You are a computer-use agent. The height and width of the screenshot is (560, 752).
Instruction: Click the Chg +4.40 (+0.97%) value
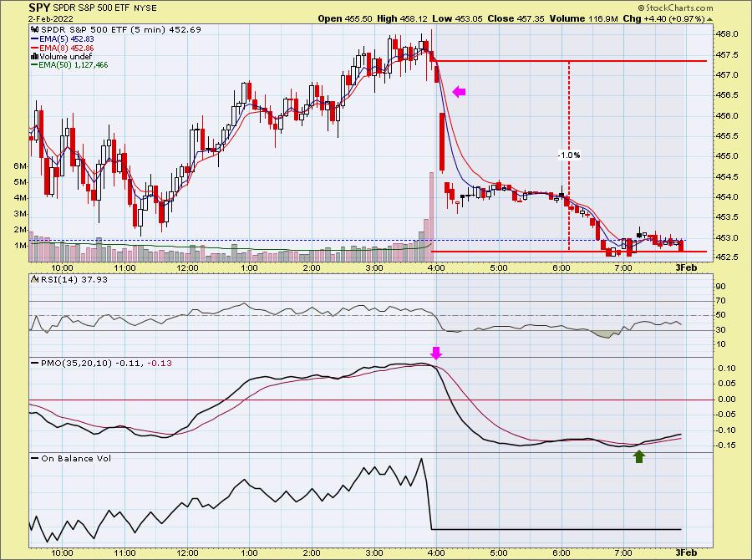click(663, 18)
